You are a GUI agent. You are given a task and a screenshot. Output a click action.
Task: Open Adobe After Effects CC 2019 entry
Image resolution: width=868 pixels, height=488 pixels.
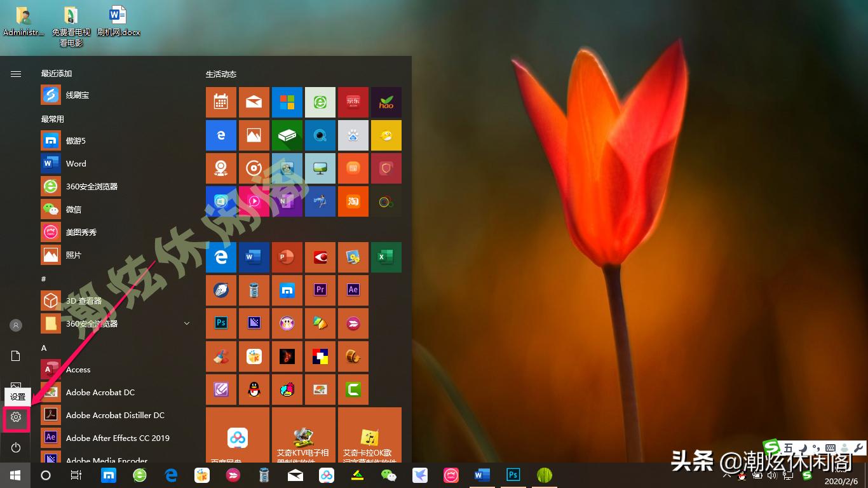click(x=118, y=438)
